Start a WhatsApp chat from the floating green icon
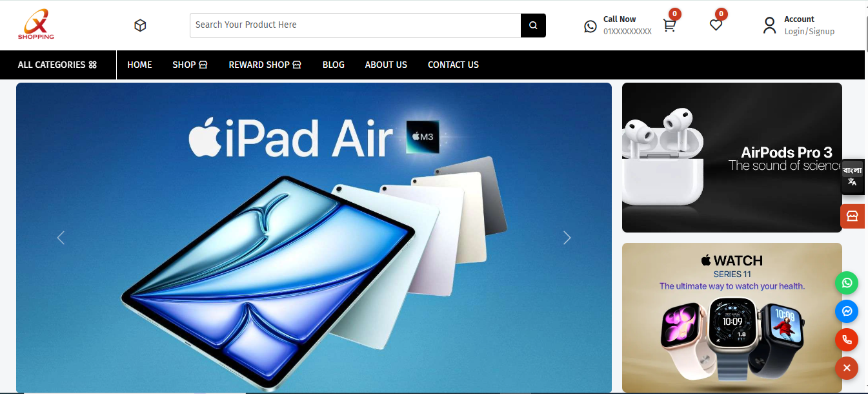The width and height of the screenshot is (868, 394). tap(846, 283)
